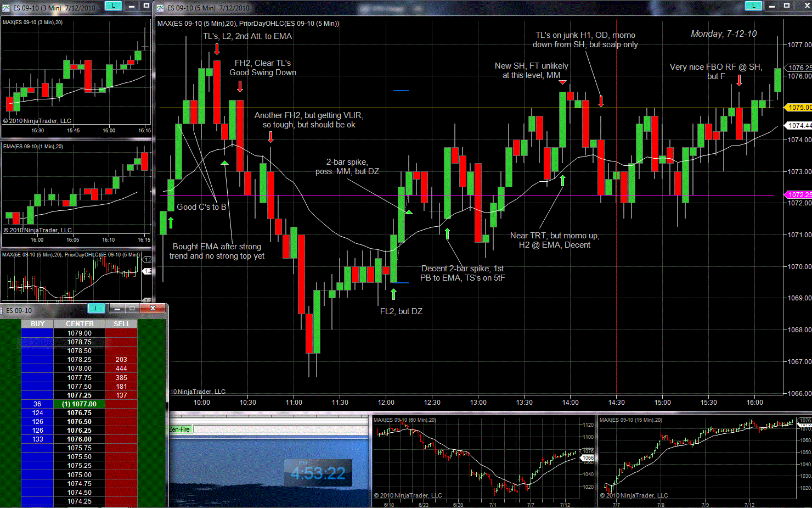Select the yellow 1075.00 price marker
This screenshot has width=812, height=508.
click(799, 108)
